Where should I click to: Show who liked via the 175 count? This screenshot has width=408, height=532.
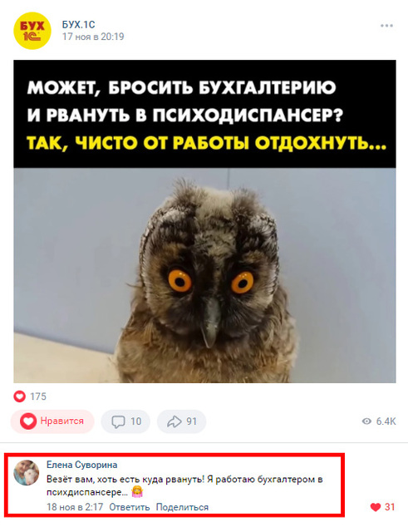[x=38, y=397]
